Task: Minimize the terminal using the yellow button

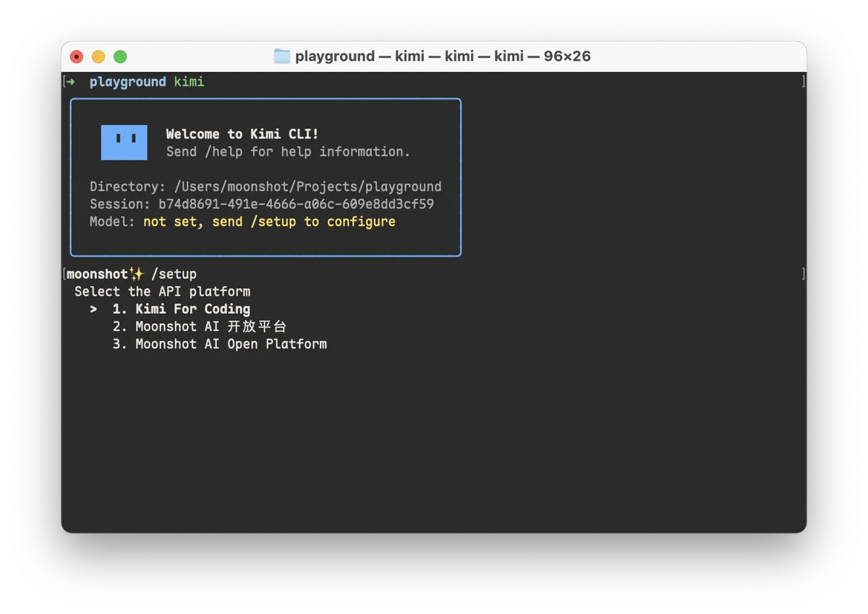Action: [98, 56]
